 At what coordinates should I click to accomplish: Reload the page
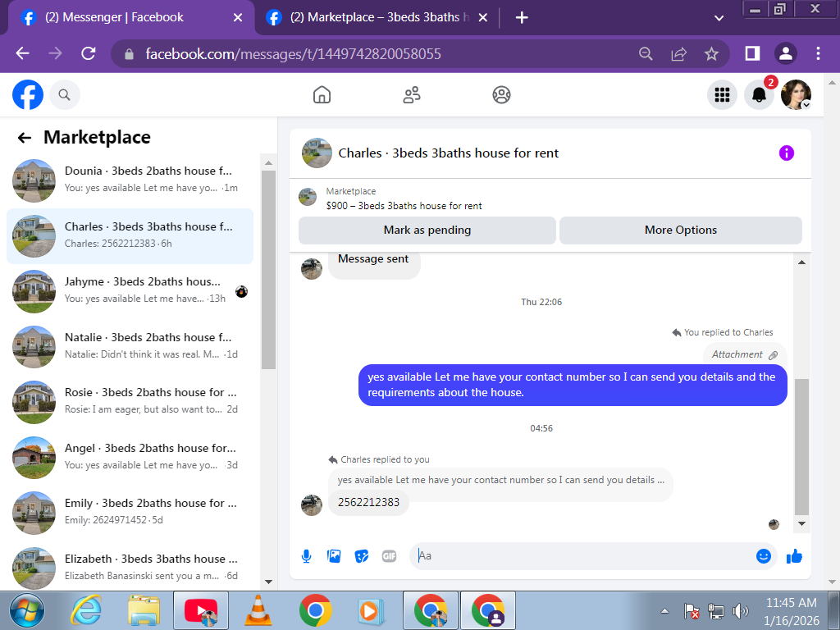click(x=89, y=53)
